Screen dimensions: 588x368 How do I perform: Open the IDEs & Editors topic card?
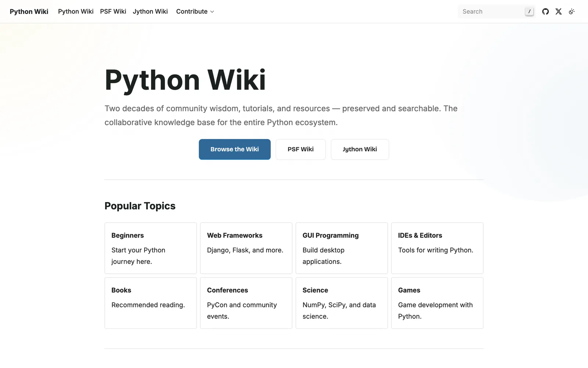437,248
